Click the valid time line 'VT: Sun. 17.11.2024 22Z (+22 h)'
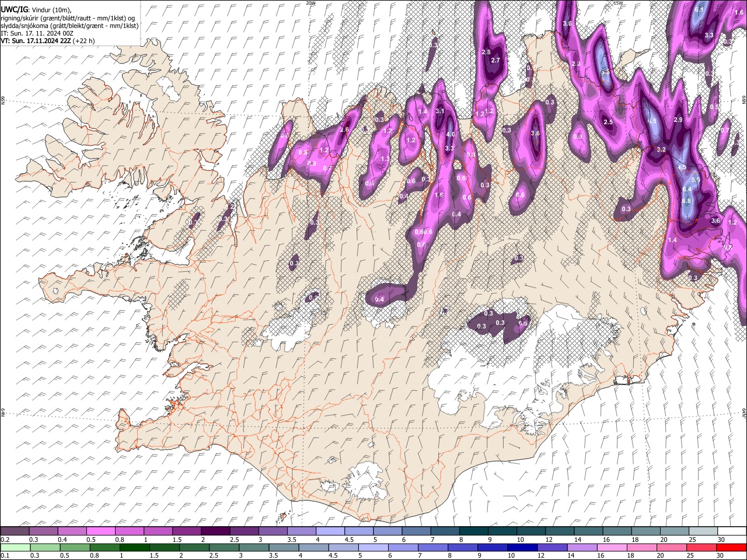The width and height of the screenshot is (747, 560). tap(47, 41)
